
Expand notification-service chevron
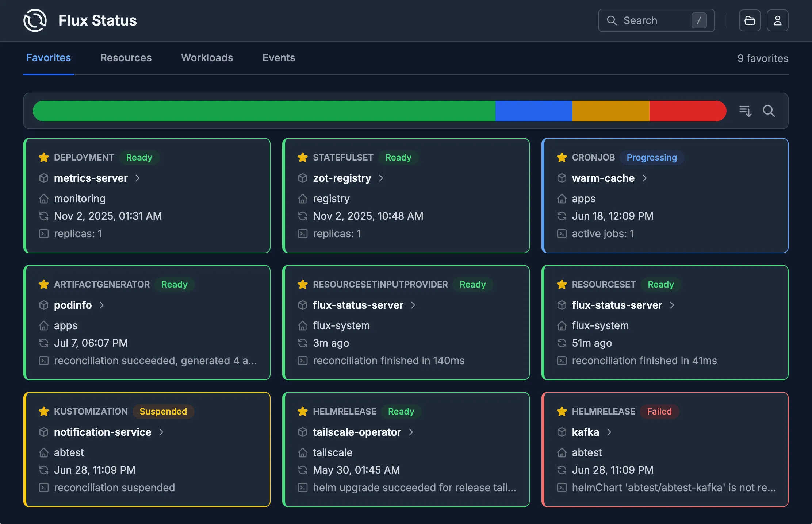point(161,432)
